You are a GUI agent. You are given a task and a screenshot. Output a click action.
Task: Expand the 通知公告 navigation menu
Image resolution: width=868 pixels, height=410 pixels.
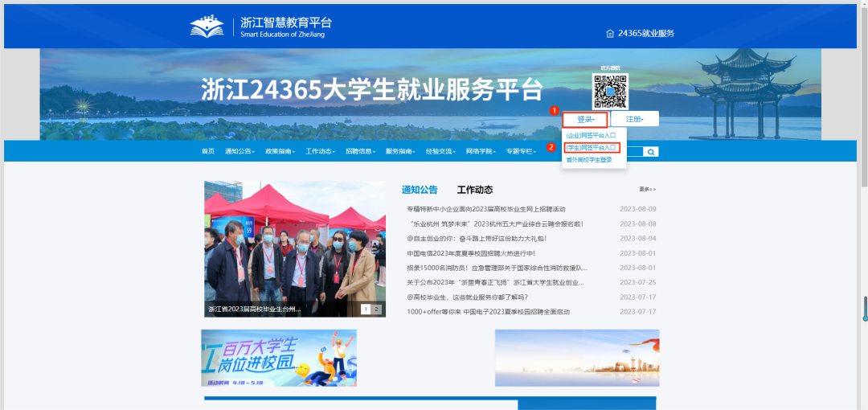pyautogui.click(x=240, y=151)
